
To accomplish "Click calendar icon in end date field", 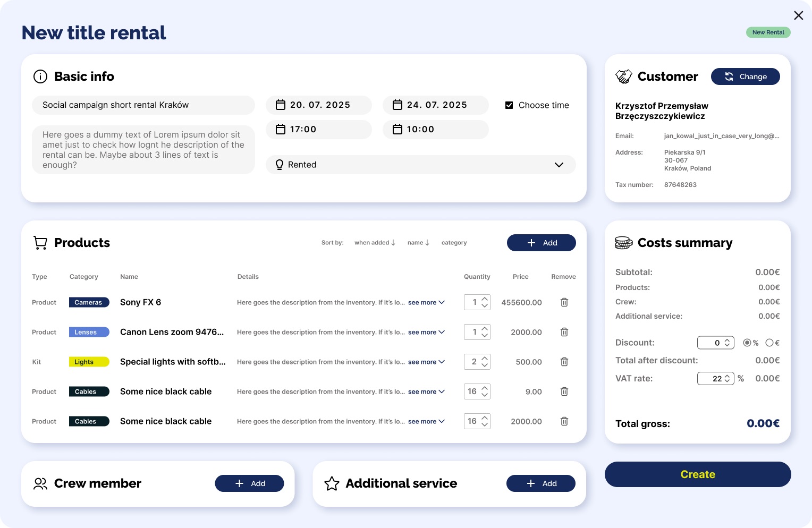I will (397, 105).
